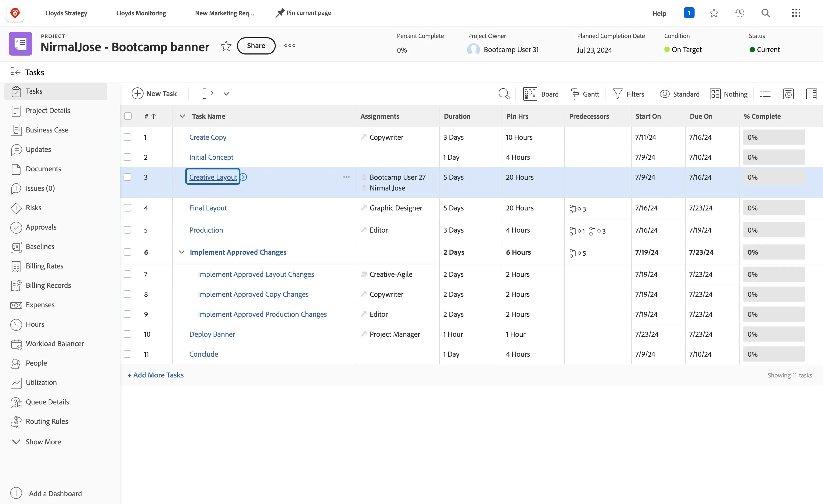Image resolution: width=823 pixels, height=504 pixels.
Task: Click Conclude percent complete bar
Action: 774,354
